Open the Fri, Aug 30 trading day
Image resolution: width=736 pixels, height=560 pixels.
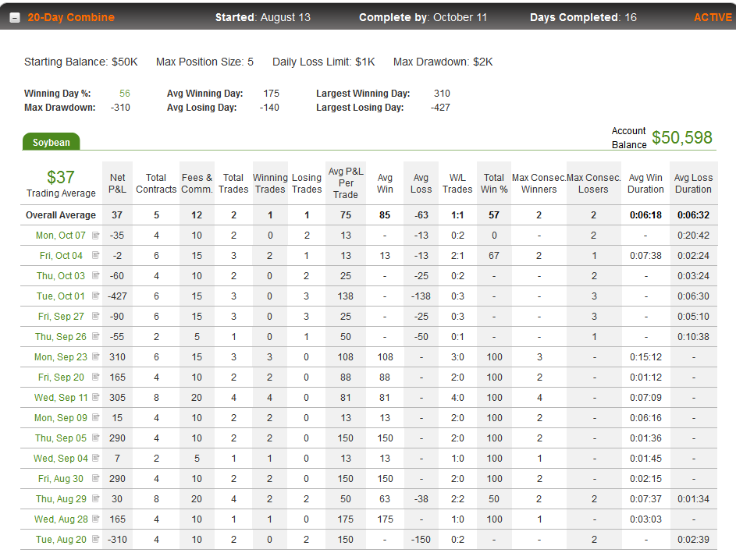(61, 478)
